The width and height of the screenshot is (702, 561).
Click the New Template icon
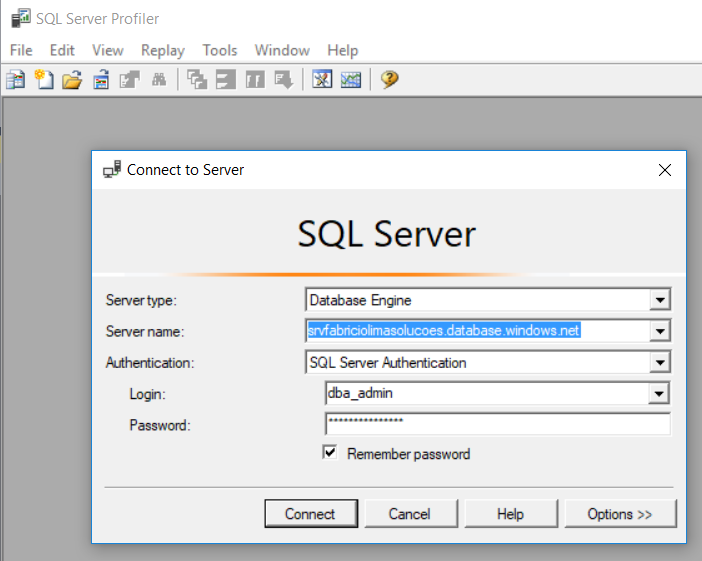pyautogui.click(x=44, y=80)
